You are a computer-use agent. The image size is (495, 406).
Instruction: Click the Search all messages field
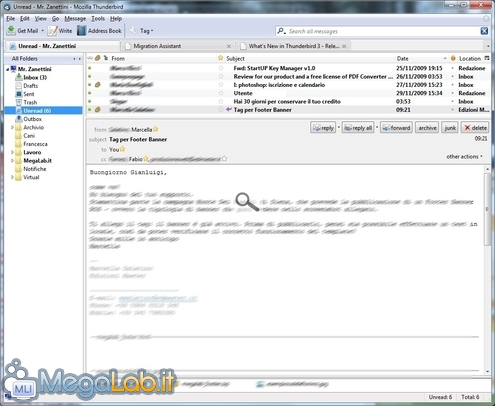(x=378, y=31)
